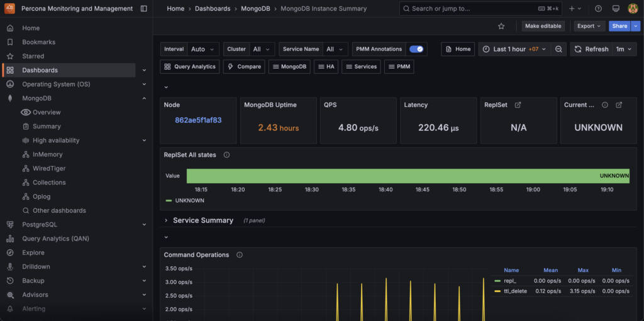The height and width of the screenshot is (321, 644).
Task: Open RepISet panel external link icon
Action: pyautogui.click(x=518, y=105)
